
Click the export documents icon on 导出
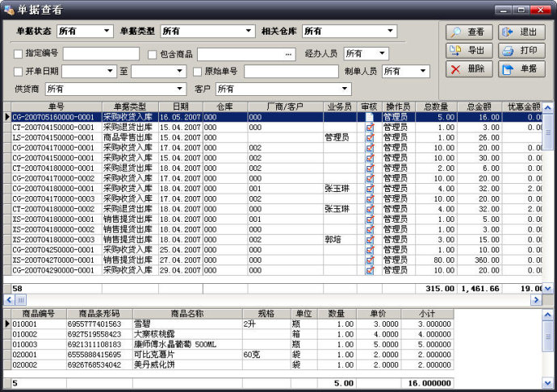coord(455,51)
